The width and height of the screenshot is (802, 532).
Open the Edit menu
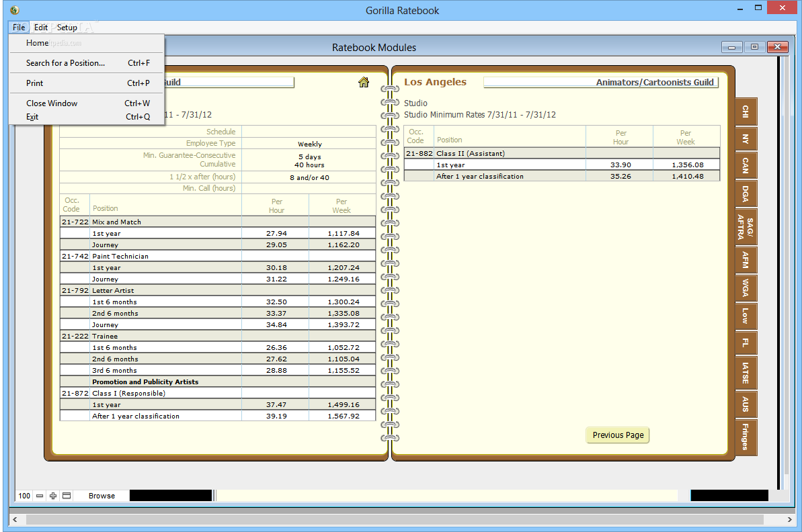pyautogui.click(x=41, y=27)
